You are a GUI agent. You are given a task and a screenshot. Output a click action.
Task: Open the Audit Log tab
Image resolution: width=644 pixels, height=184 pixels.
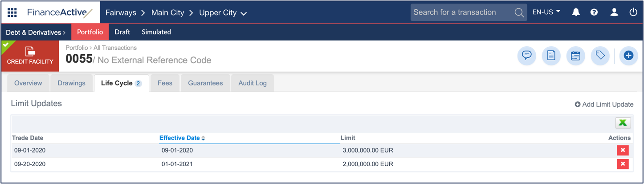(252, 83)
